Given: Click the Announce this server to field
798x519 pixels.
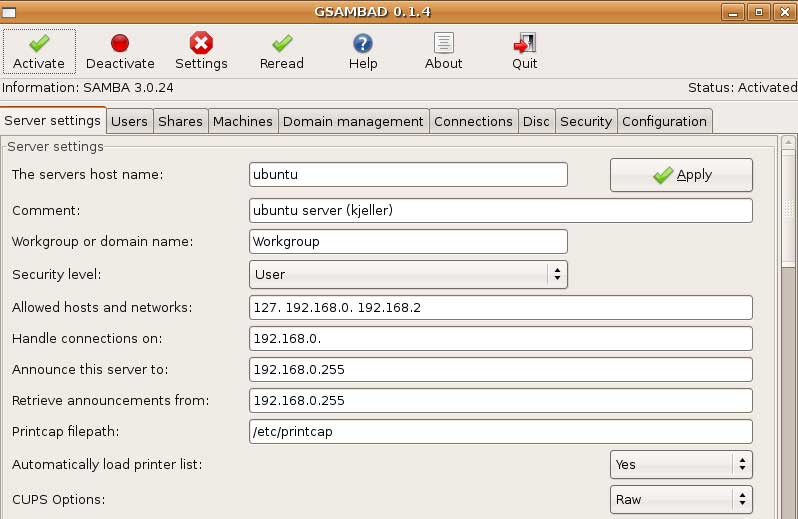Looking at the screenshot, I should (x=501, y=369).
